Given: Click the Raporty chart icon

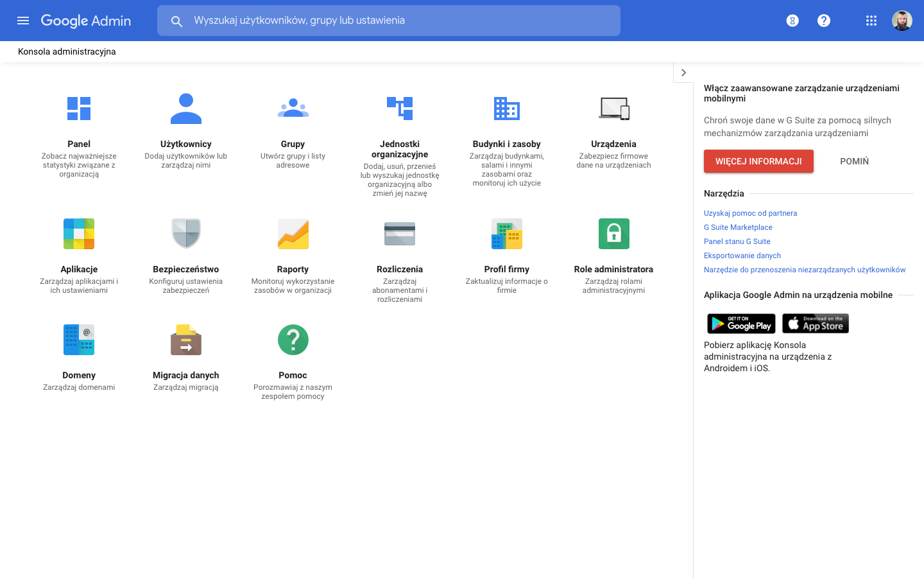Looking at the screenshot, I should (x=293, y=234).
